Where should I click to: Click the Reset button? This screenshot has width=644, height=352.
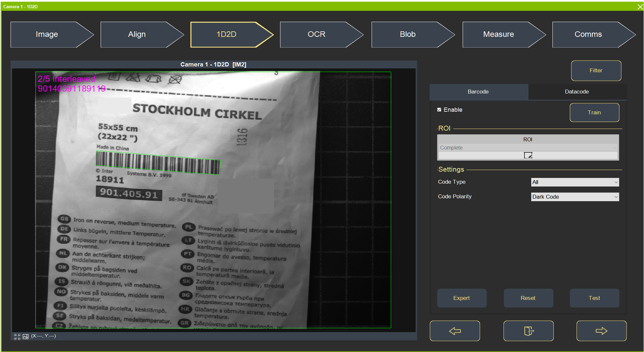click(x=528, y=298)
